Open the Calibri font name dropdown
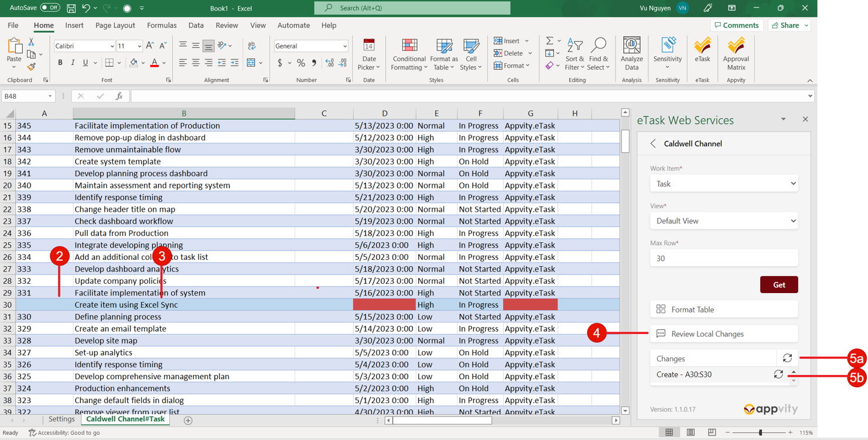This screenshot has height=440, width=868. click(112, 46)
